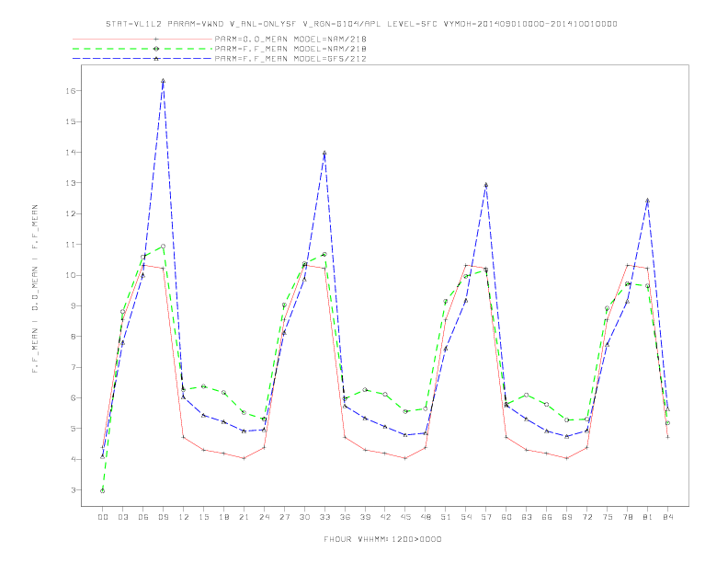Click x-axis tick label 72
This screenshot has width=728, height=563.
(586, 517)
